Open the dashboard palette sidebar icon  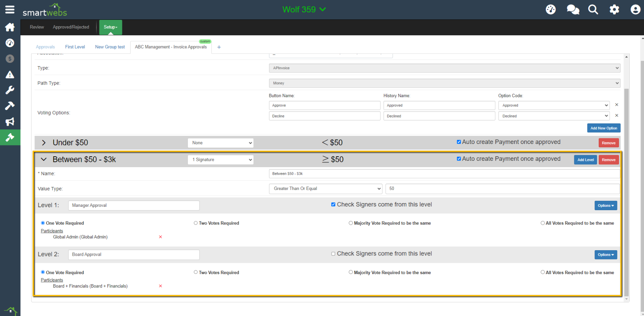tap(10, 43)
